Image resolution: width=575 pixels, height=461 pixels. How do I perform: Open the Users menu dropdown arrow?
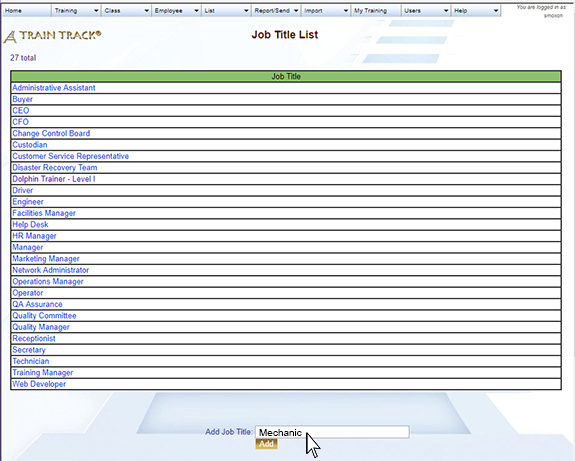pos(446,11)
